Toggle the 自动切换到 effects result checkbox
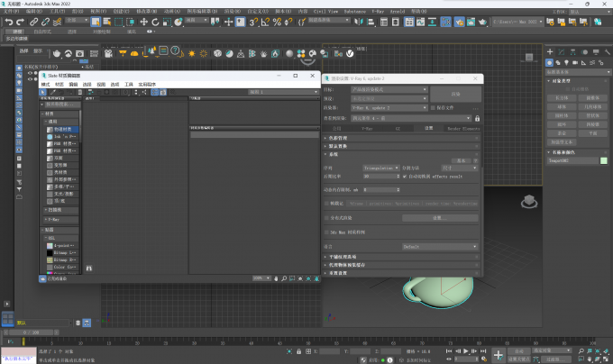Viewport: 613px width, 364px height. pyautogui.click(x=405, y=177)
